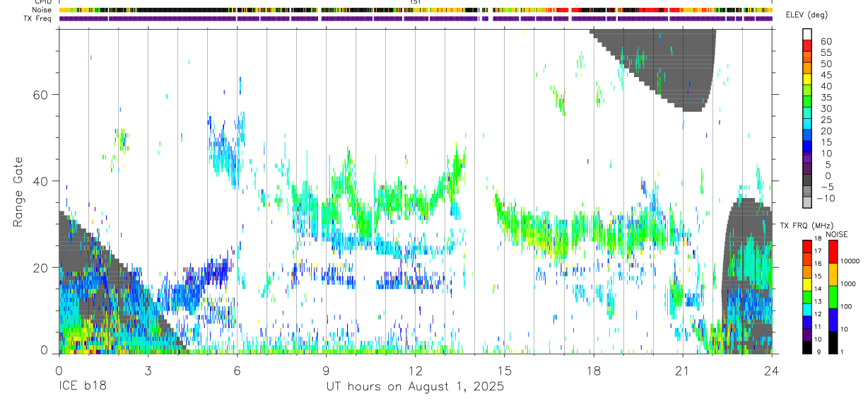868x401 pixels.
Task: Click the '20' tick label on Range Gate axis
Action: (42, 267)
